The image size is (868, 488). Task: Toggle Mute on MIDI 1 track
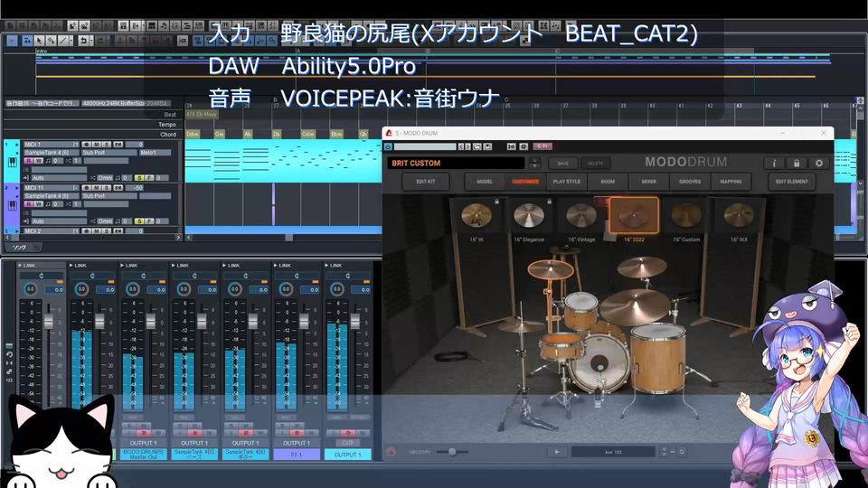(95, 144)
